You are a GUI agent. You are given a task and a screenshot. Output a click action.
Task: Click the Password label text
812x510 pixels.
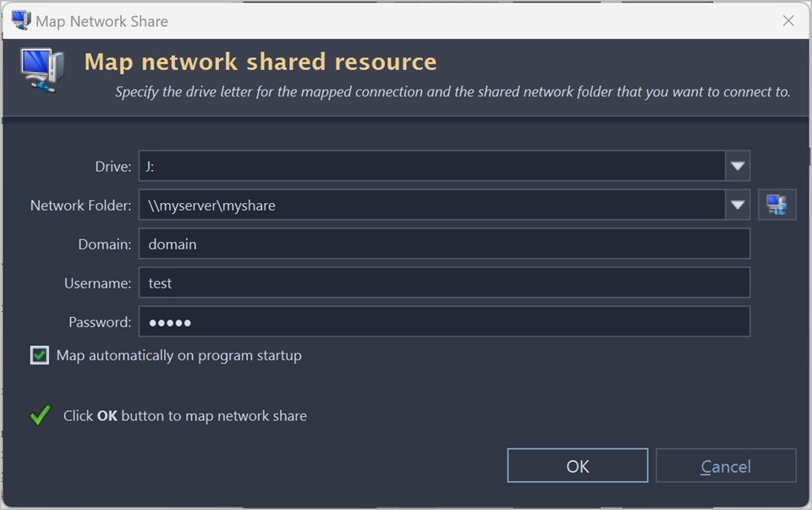pos(100,322)
